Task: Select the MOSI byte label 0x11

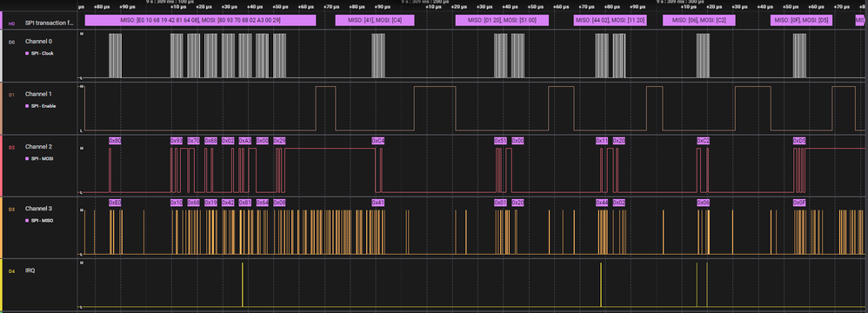Action: pyautogui.click(x=602, y=141)
